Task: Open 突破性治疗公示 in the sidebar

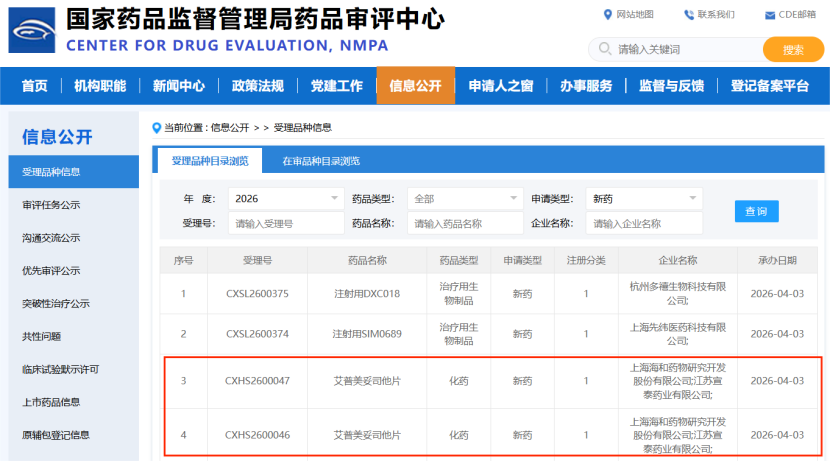Action: pos(56,304)
